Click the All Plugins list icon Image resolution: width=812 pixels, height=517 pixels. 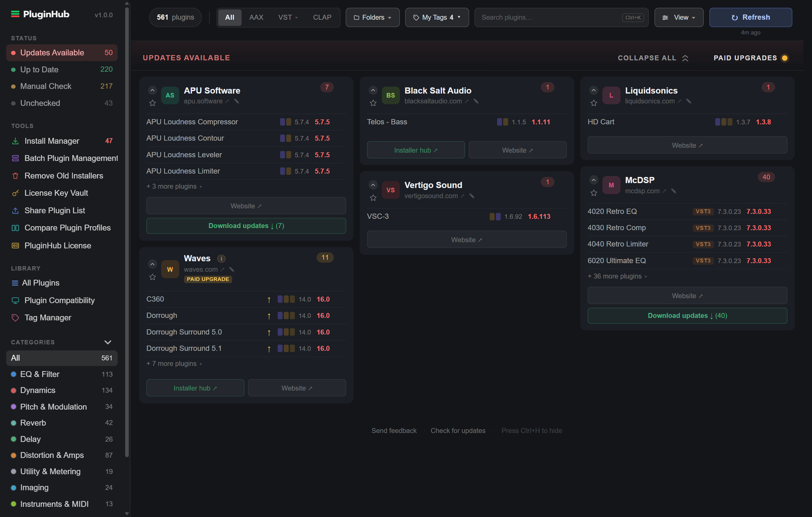click(x=15, y=283)
